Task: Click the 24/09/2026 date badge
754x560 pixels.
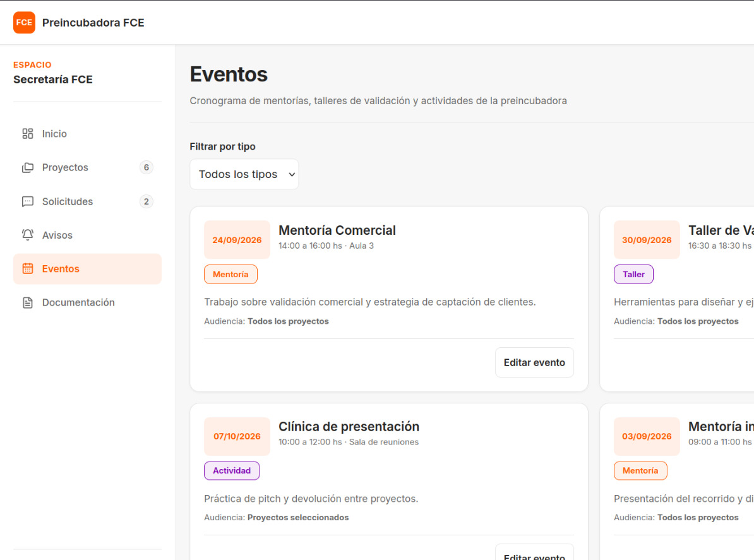Action: [237, 240]
